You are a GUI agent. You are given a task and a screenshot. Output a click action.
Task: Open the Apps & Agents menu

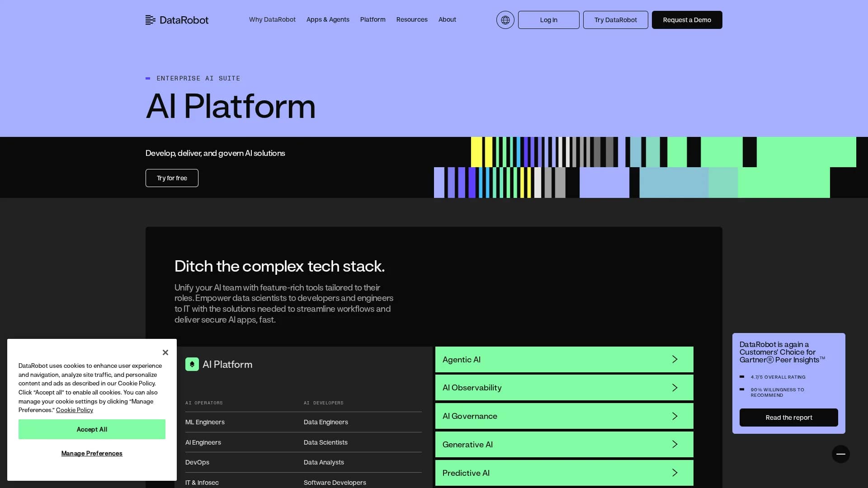(328, 19)
